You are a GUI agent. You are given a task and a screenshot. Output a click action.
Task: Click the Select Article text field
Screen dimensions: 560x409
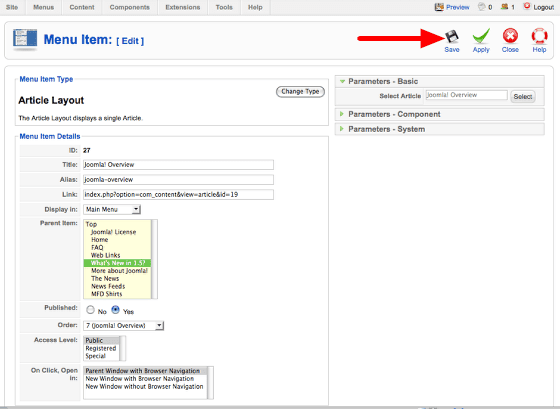tap(466, 95)
